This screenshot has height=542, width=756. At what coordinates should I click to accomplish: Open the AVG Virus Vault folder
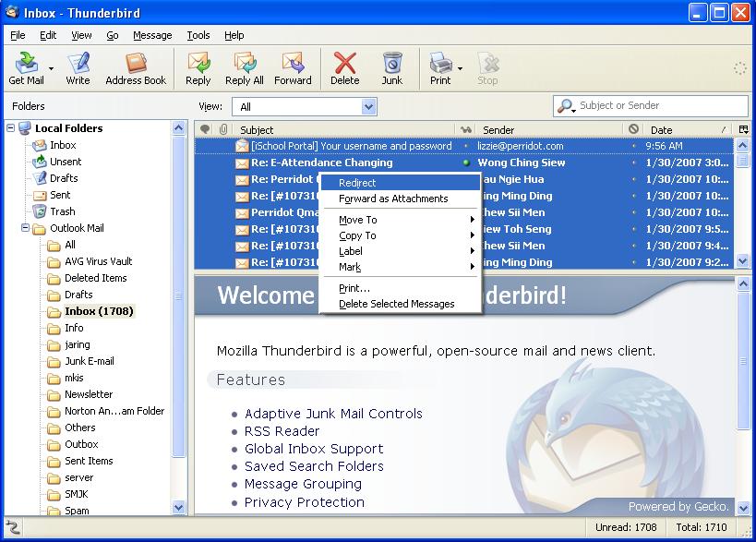(x=99, y=261)
